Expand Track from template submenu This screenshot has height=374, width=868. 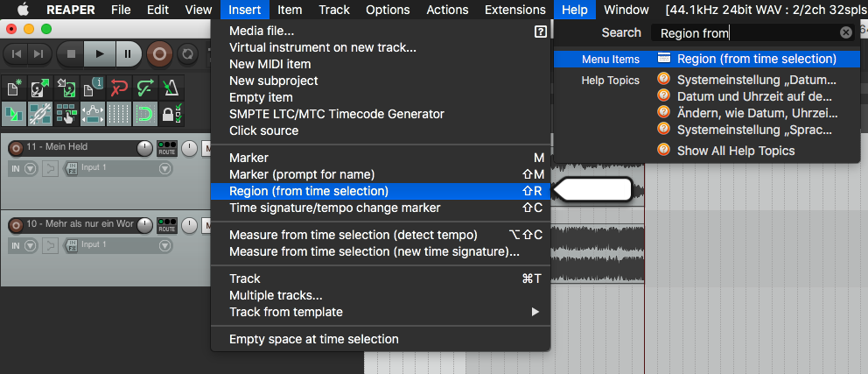coord(381,312)
